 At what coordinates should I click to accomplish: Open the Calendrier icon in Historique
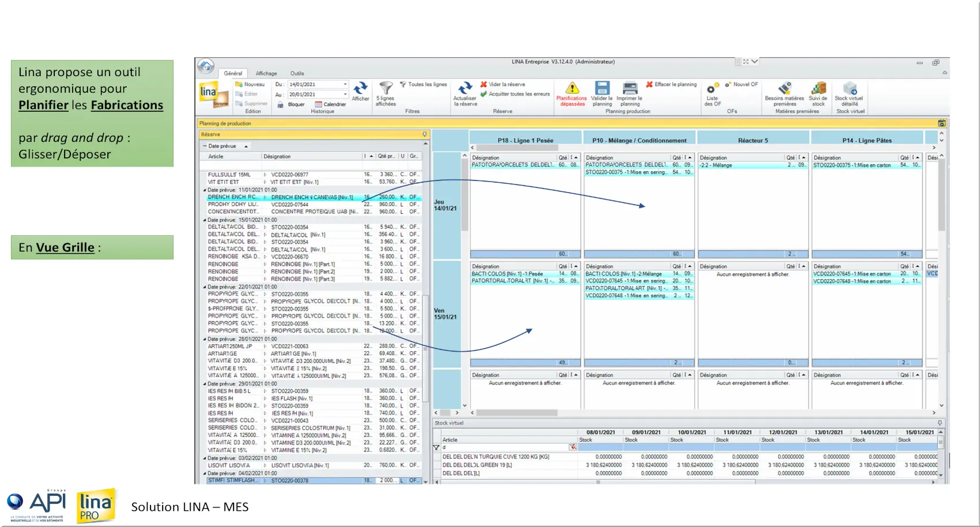click(318, 104)
